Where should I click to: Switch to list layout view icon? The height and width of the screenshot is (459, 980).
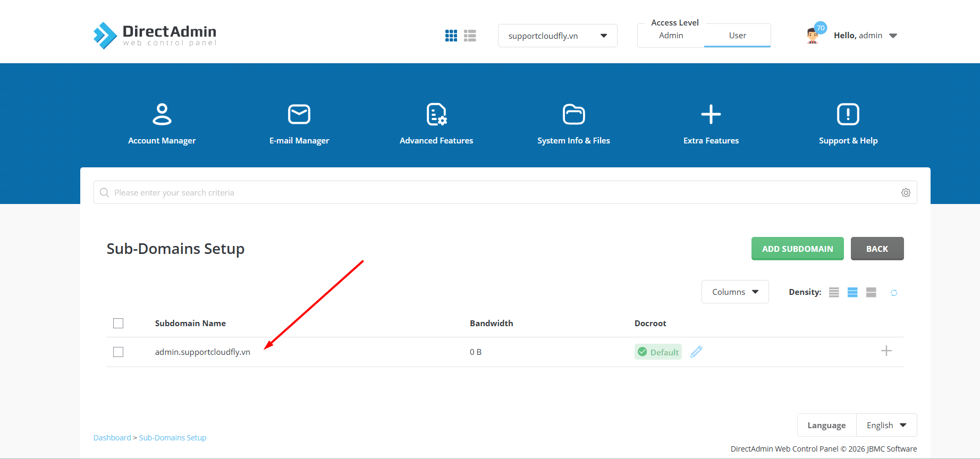click(470, 36)
